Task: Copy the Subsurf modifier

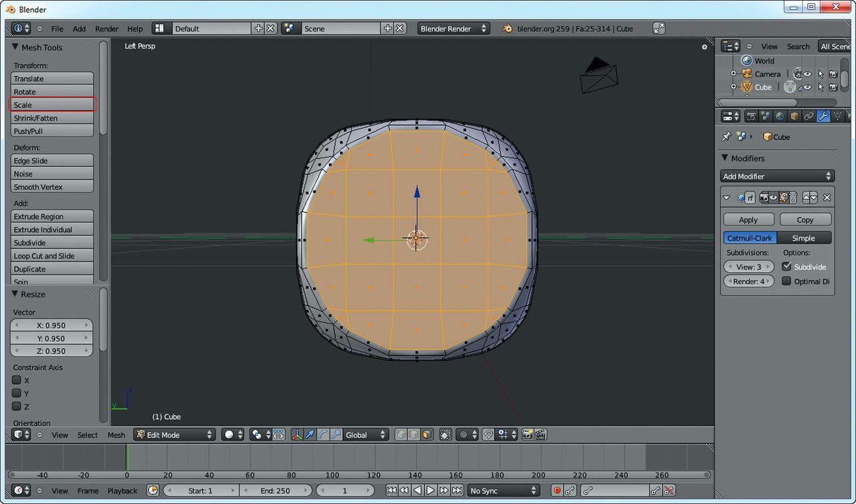Action: 805,219
